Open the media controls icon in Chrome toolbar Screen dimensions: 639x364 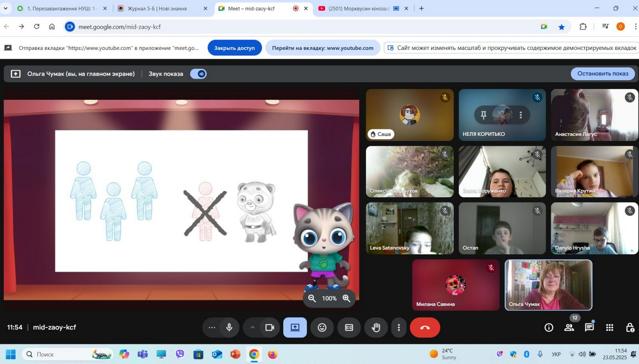click(x=605, y=27)
